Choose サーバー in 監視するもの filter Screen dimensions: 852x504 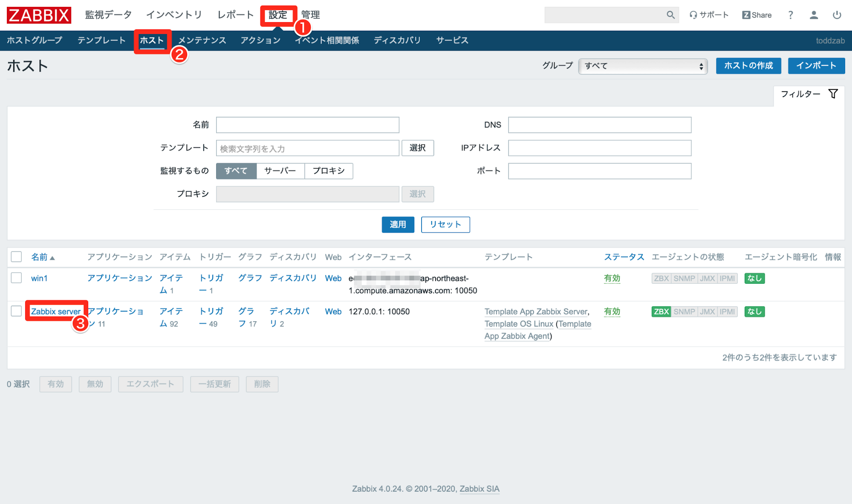[280, 171]
